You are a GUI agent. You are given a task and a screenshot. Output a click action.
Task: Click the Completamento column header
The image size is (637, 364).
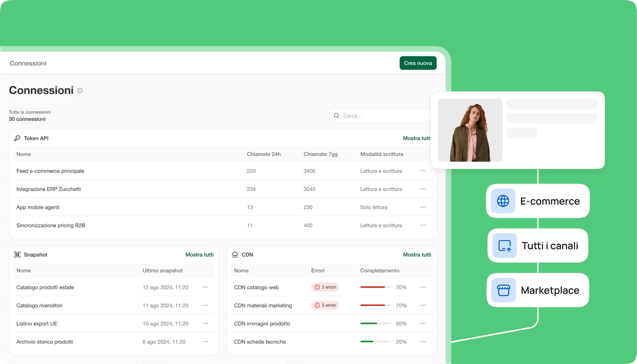pyautogui.click(x=380, y=271)
